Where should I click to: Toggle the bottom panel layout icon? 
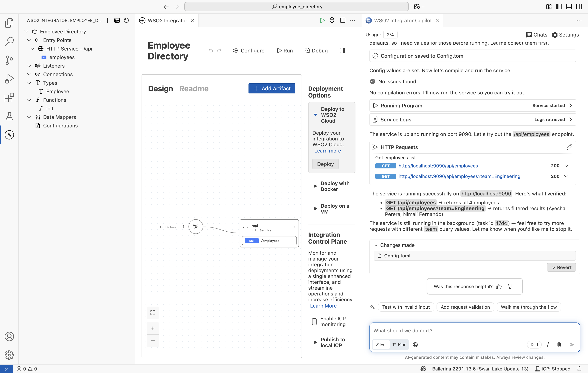point(569,7)
